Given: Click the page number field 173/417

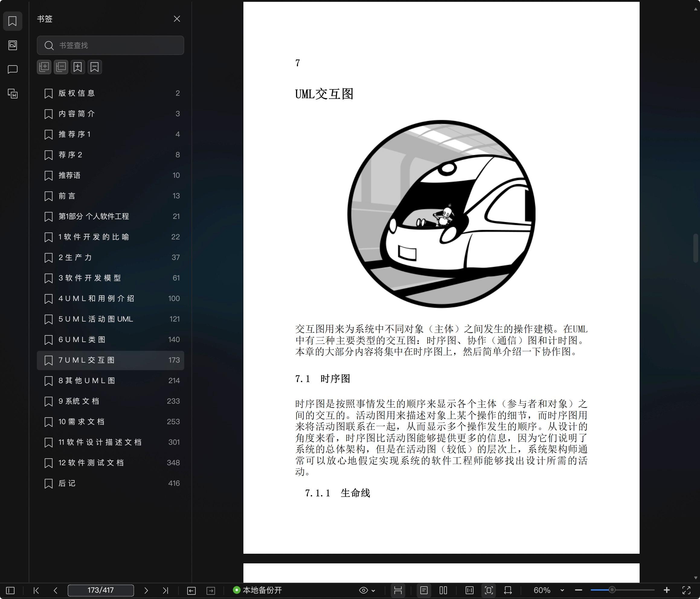Looking at the screenshot, I should (x=101, y=590).
